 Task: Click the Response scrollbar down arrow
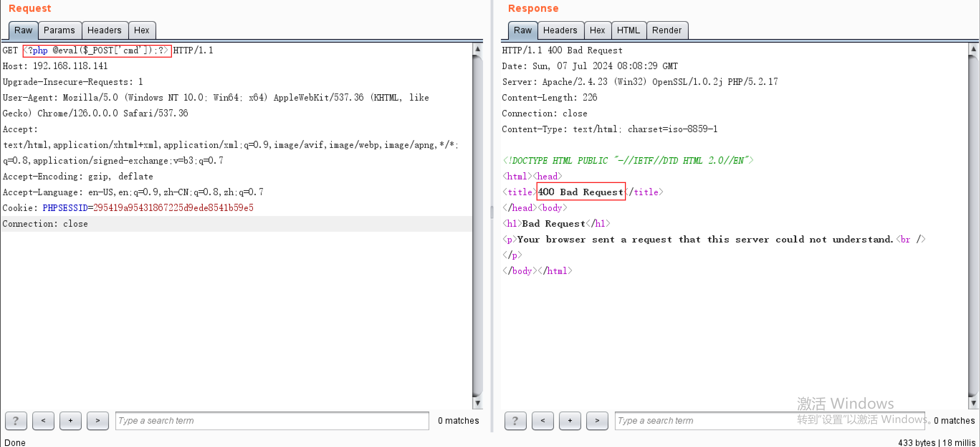point(973,403)
